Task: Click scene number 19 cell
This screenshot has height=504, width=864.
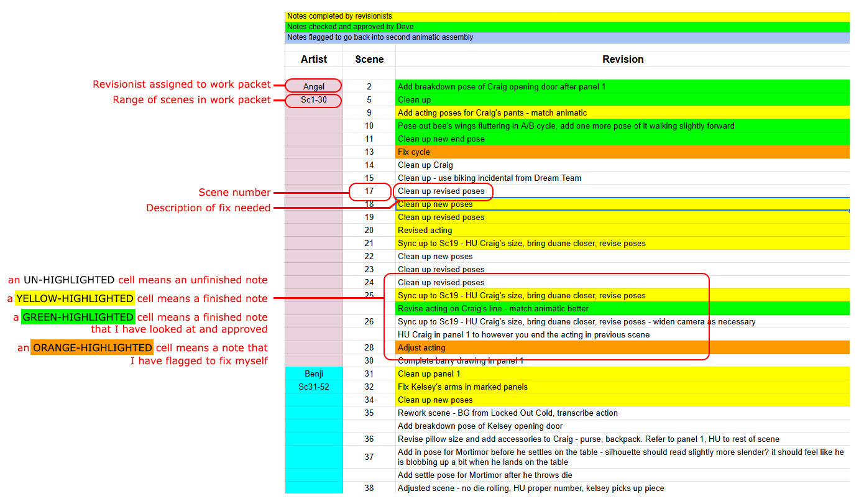Action: tap(369, 217)
